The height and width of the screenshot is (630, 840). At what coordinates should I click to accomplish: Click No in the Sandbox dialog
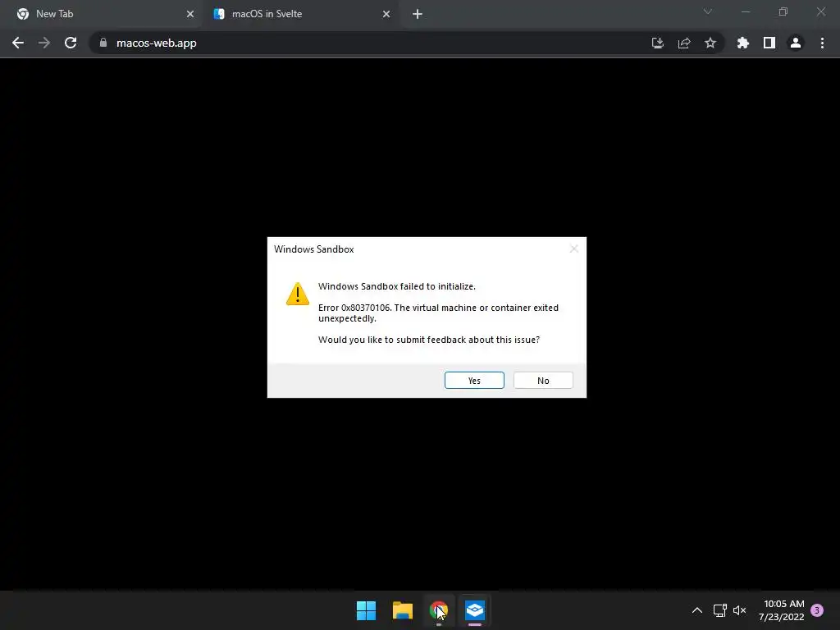pyautogui.click(x=543, y=381)
